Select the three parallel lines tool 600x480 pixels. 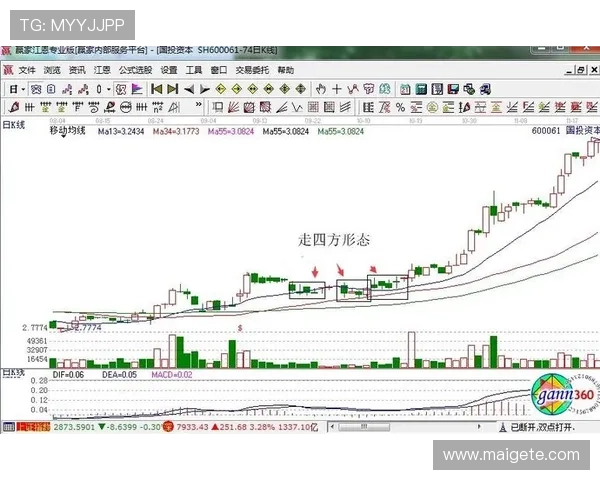(345, 107)
